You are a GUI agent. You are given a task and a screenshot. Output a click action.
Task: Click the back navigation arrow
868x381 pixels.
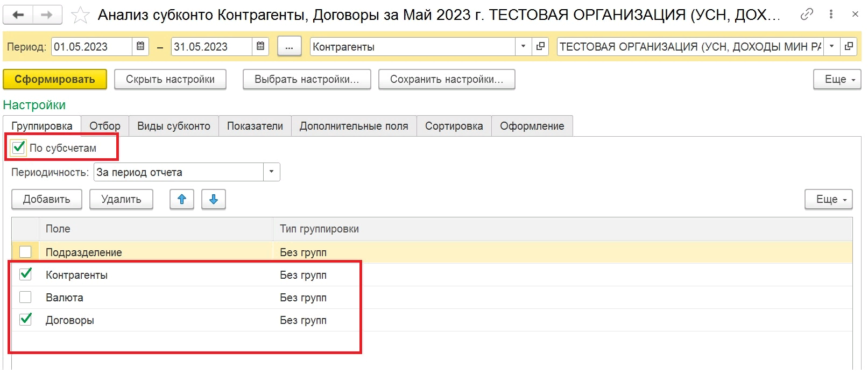tap(18, 15)
